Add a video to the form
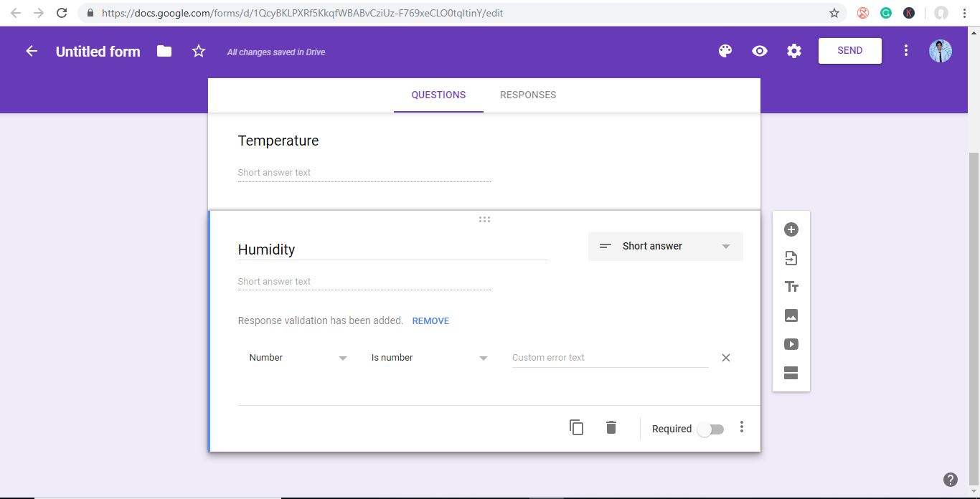Screen dimensions: 980x499 tap(791, 344)
